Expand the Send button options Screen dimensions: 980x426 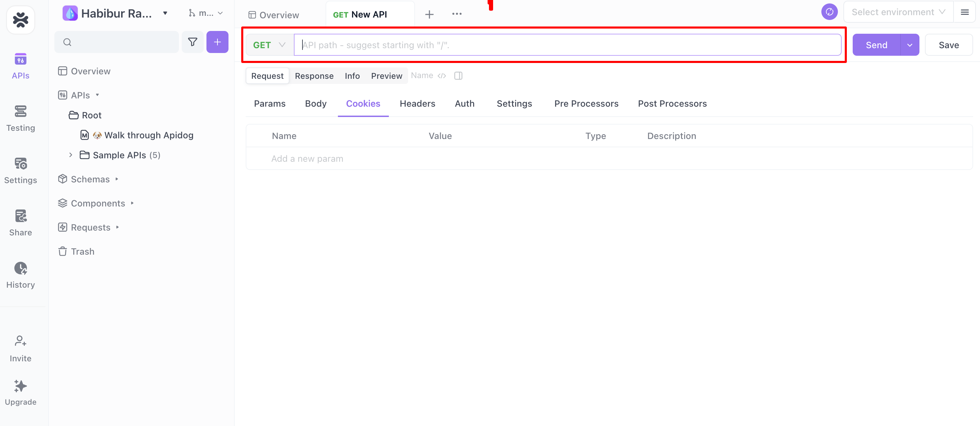(909, 44)
